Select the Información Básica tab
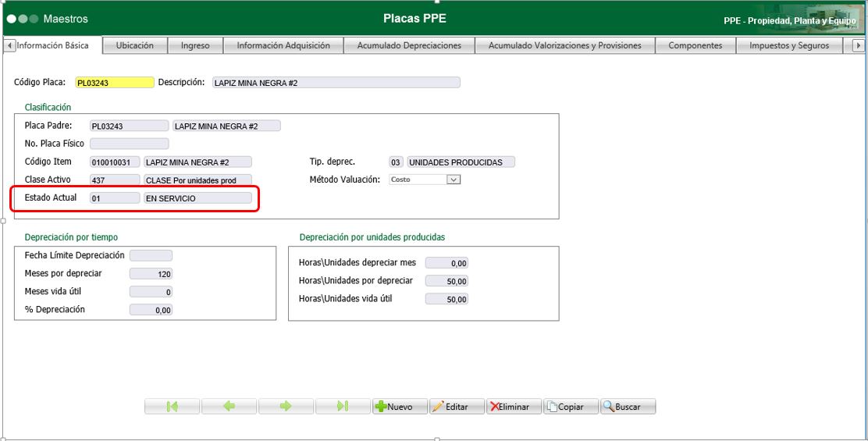Viewport: 868px width, 441px height. [x=52, y=45]
